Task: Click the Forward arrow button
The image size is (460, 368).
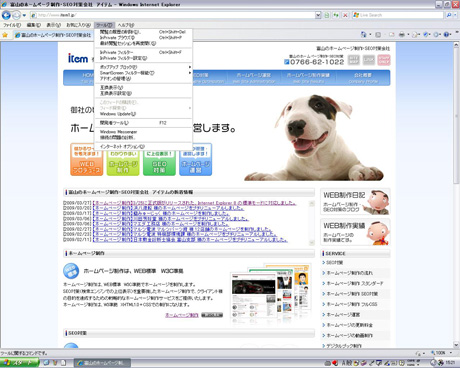Action: coord(16,15)
